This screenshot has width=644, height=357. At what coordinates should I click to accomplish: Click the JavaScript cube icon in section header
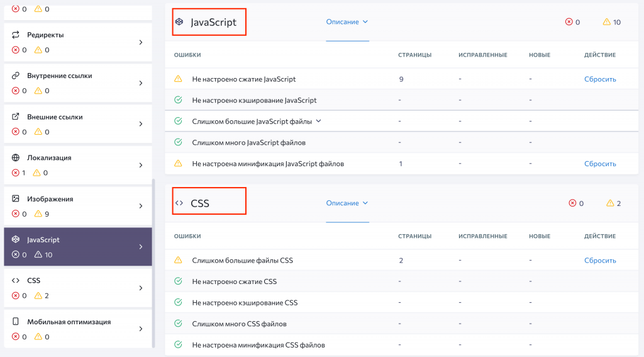[179, 22]
